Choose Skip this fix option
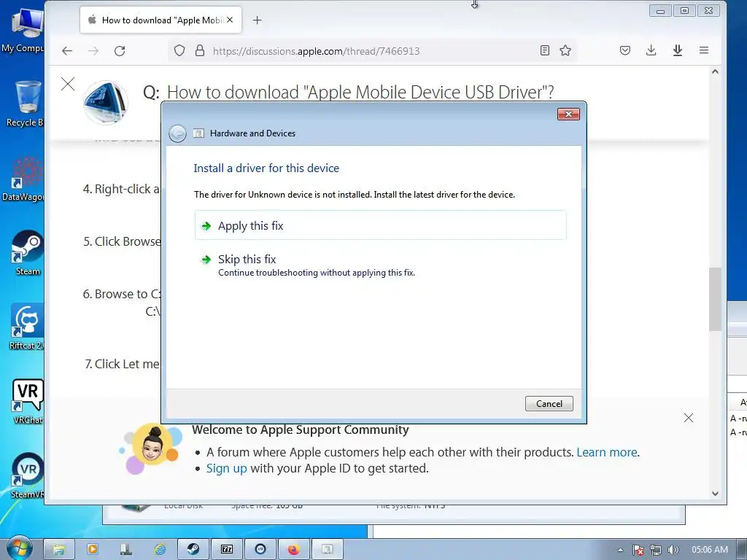Viewport: 747px width, 560px height. (380, 265)
